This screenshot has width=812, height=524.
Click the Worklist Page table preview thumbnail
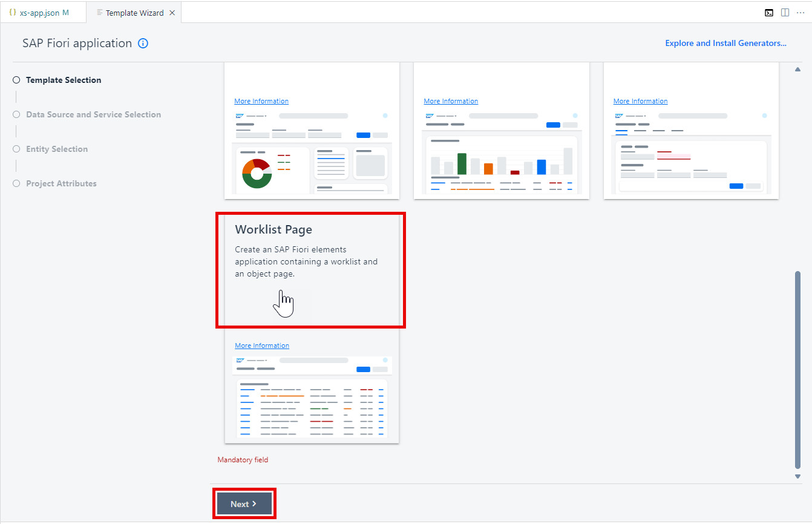click(x=312, y=397)
